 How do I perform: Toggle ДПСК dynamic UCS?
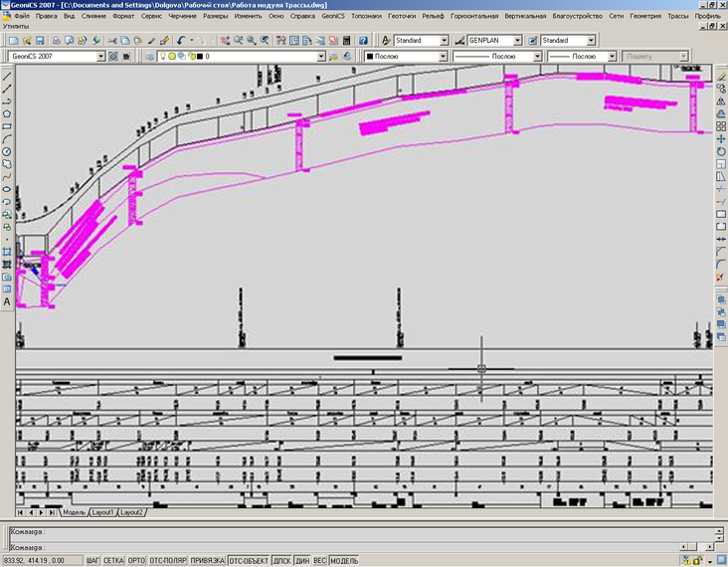[281, 560]
